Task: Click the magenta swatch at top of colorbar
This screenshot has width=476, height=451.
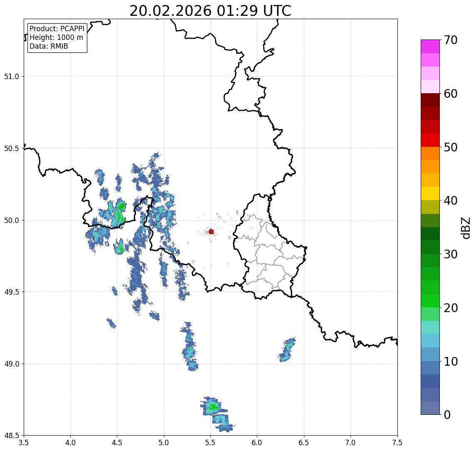Action: (x=430, y=47)
